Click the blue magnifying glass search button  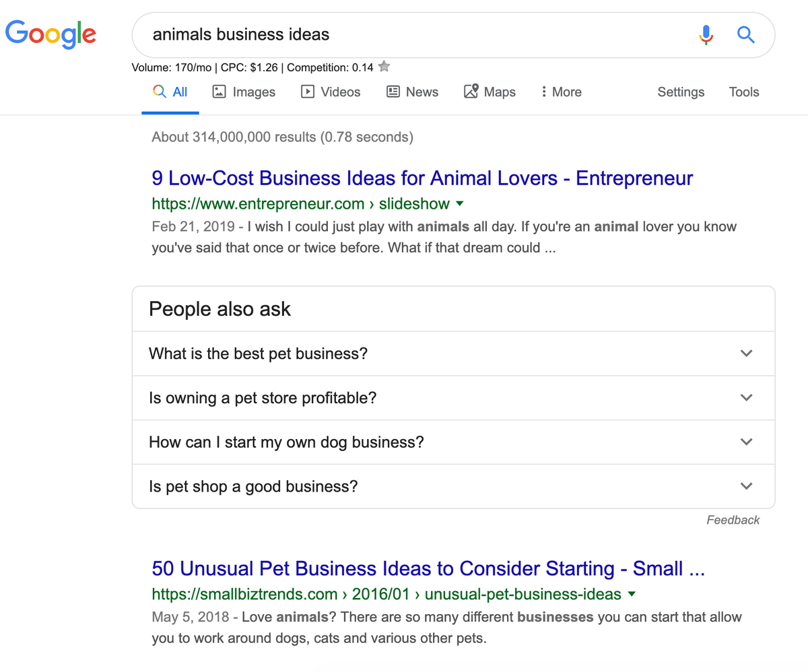click(x=745, y=34)
